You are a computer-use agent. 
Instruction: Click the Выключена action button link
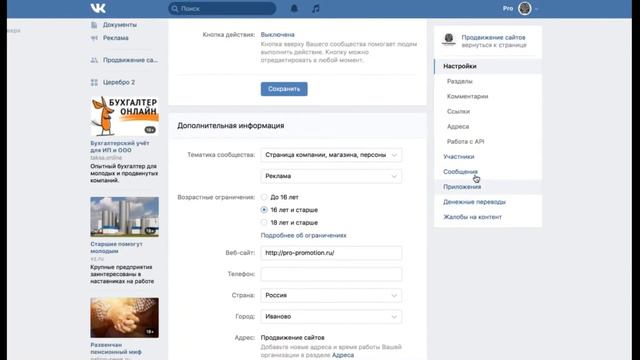tap(278, 35)
